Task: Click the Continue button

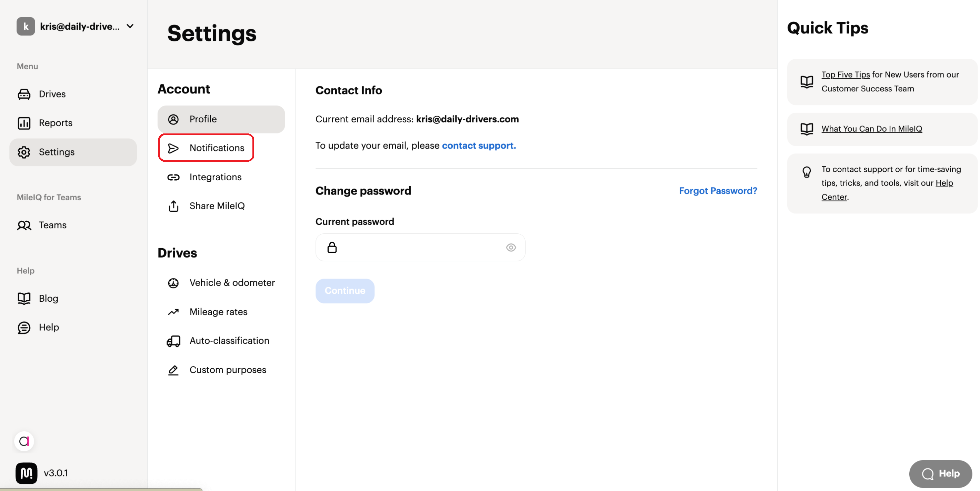Action: [345, 291]
